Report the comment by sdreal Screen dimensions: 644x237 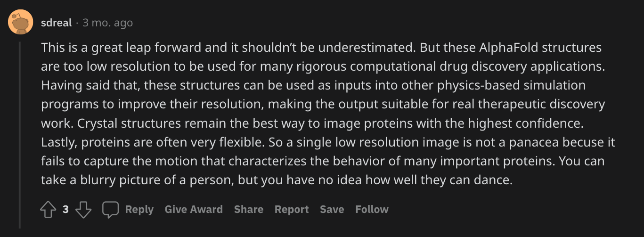[292, 210]
